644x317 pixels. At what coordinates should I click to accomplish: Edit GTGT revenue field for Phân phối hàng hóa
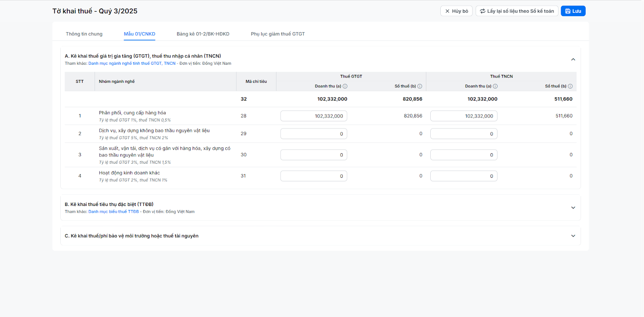click(314, 116)
